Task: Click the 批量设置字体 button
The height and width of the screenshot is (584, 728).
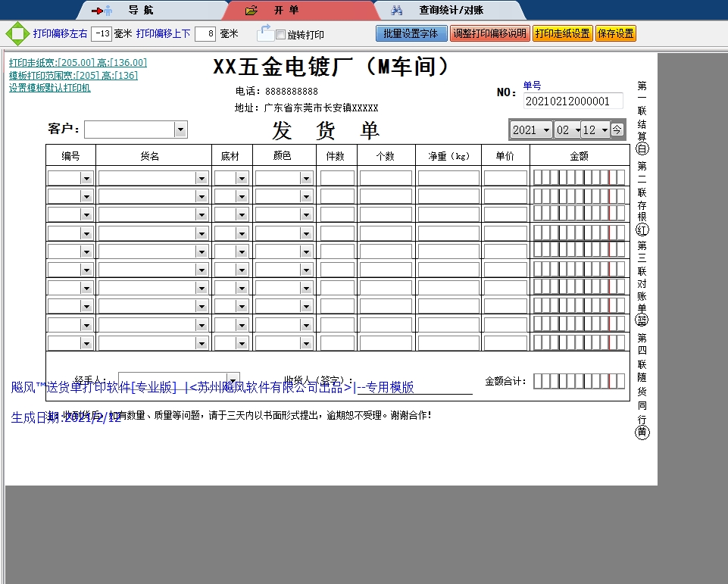Action: [x=411, y=33]
